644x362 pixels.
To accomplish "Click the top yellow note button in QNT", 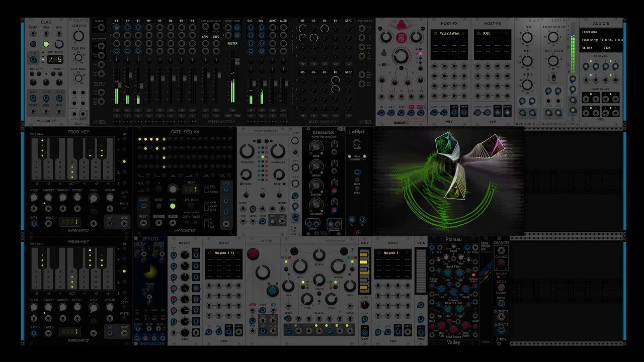I will (364, 255).
